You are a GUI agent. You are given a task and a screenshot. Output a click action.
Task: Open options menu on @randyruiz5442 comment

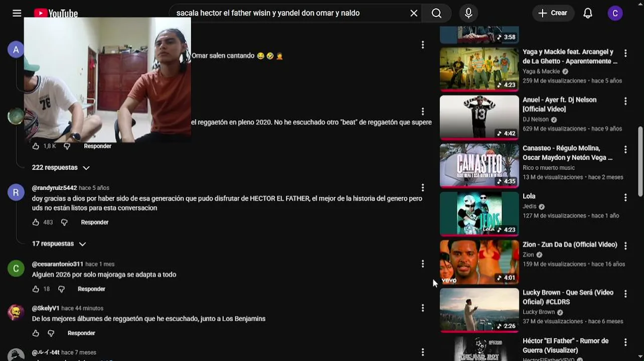click(423, 188)
